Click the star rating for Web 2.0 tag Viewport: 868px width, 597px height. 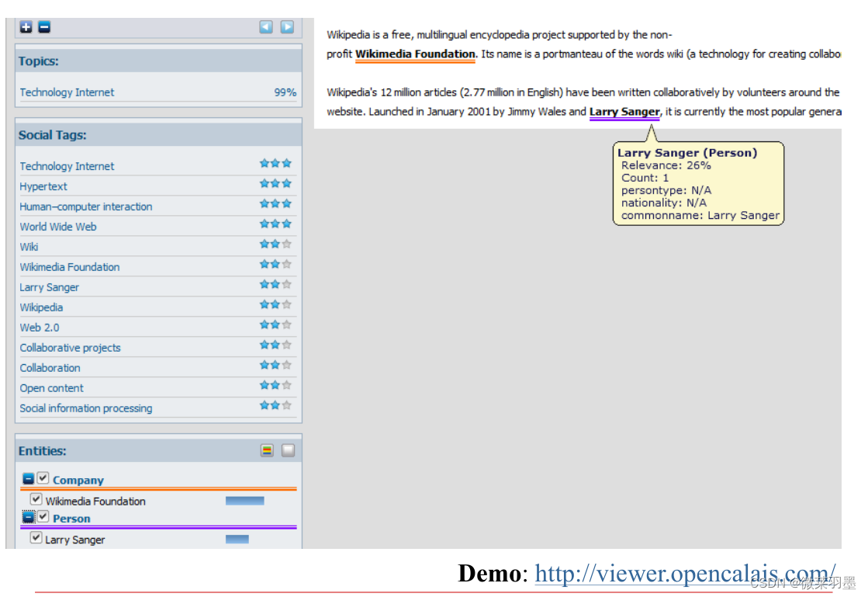(x=275, y=325)
